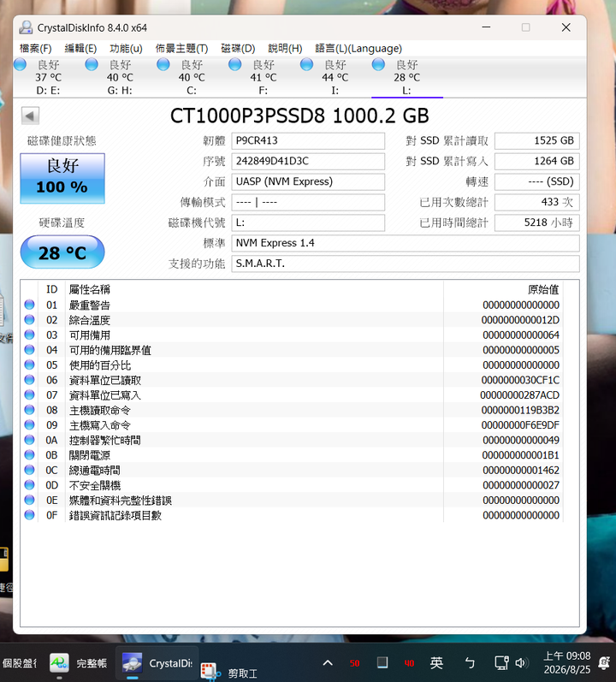Image resolution: width=616 pixels, height=682 pixels.
Task: Open the 完整帳 app in taskbar
Action: [x=78, y=663]
